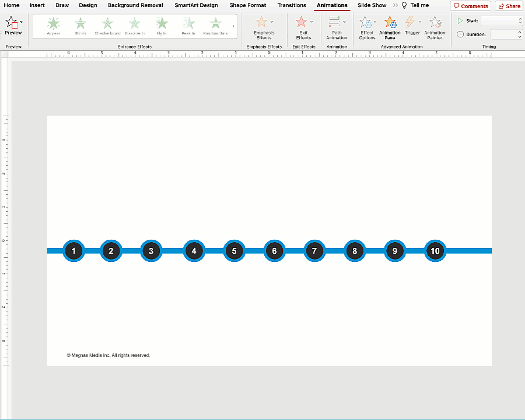
Task: Expand the Trigger dropdown arrow
Action: coord(420,22)
